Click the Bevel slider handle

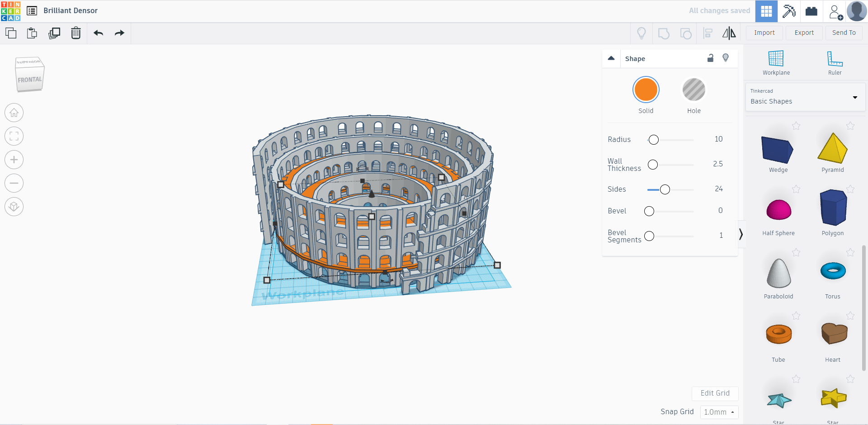click(x=649, y=211)
